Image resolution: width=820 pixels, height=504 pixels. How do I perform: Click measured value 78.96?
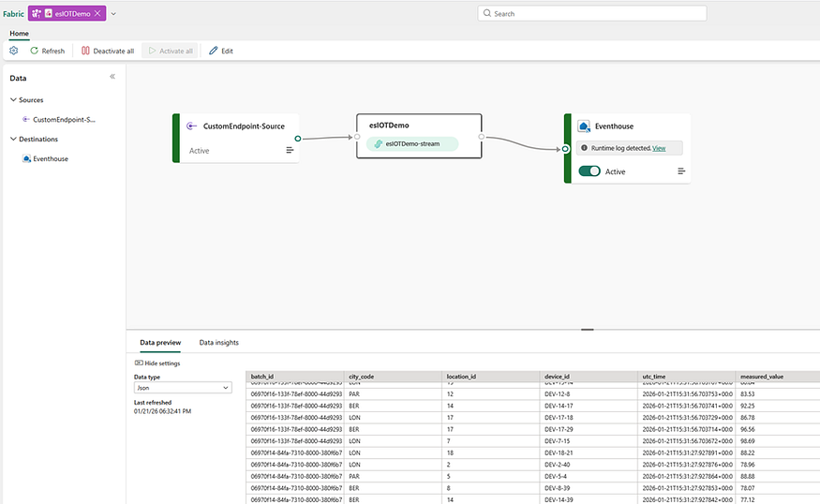point(747,465)
